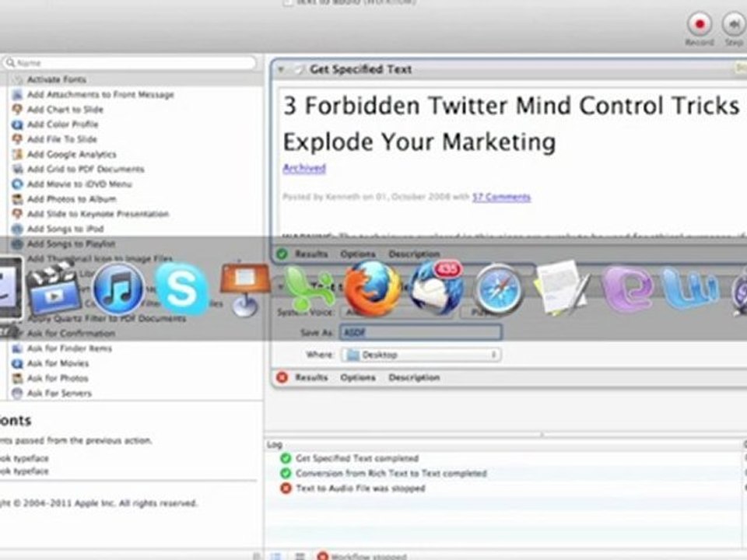Click the Name search field in the library
The width and height of the screenshot is (747, 560).
(130, 63)
